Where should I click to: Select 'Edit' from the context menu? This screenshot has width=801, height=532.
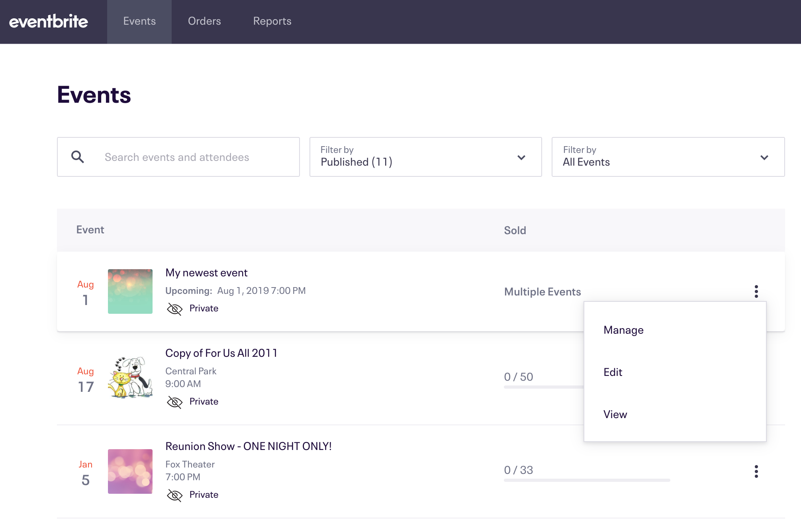point(612,372)
